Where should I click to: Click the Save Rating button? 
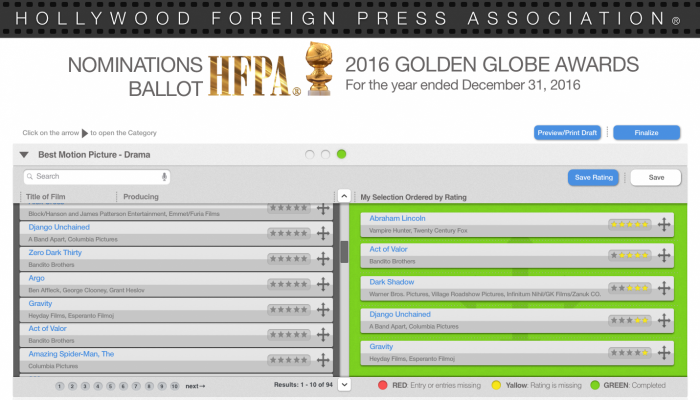593,177
